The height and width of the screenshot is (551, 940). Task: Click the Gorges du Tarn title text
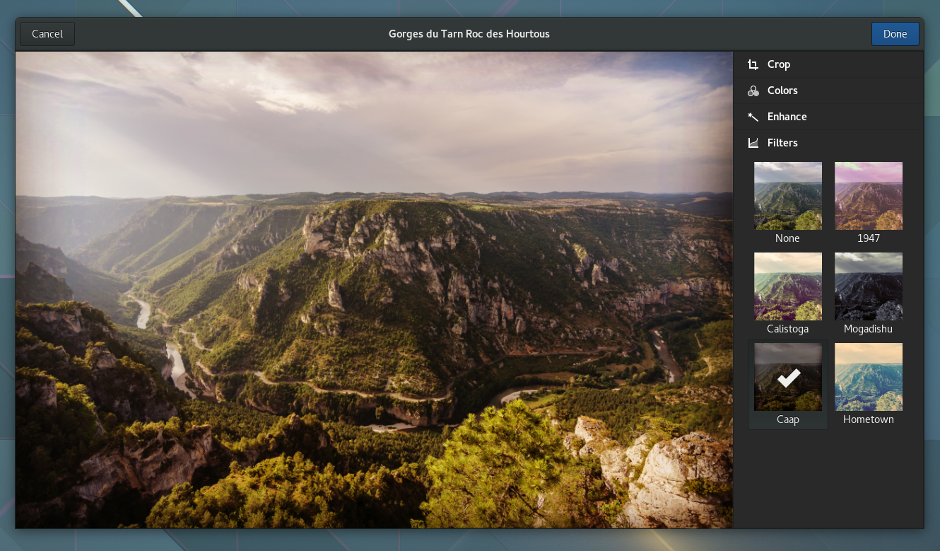(469, 34)
